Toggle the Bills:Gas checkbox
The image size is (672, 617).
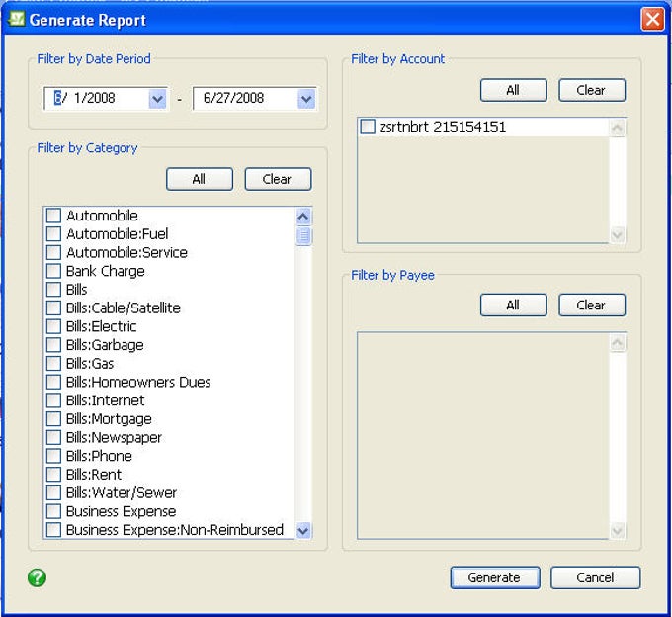[x=53, y=363]
